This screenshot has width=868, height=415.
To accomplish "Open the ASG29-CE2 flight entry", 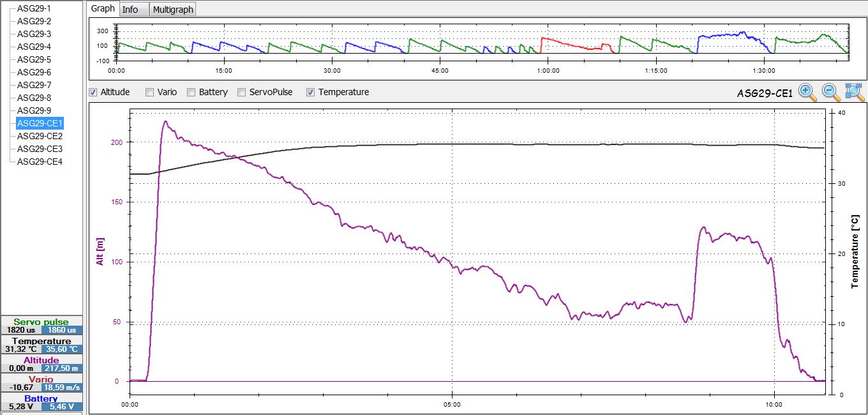I will [40, 136].
